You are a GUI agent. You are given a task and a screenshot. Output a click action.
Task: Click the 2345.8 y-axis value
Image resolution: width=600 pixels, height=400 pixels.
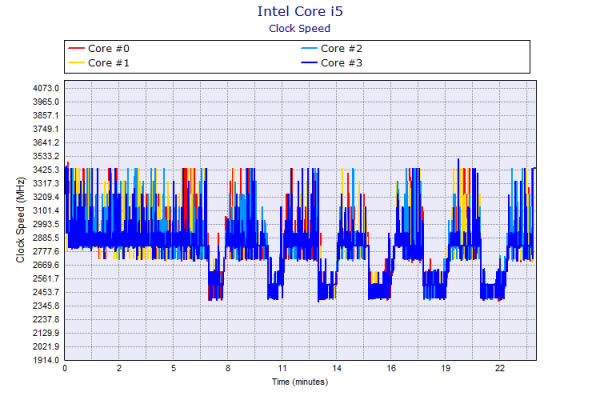coord(46,306)
